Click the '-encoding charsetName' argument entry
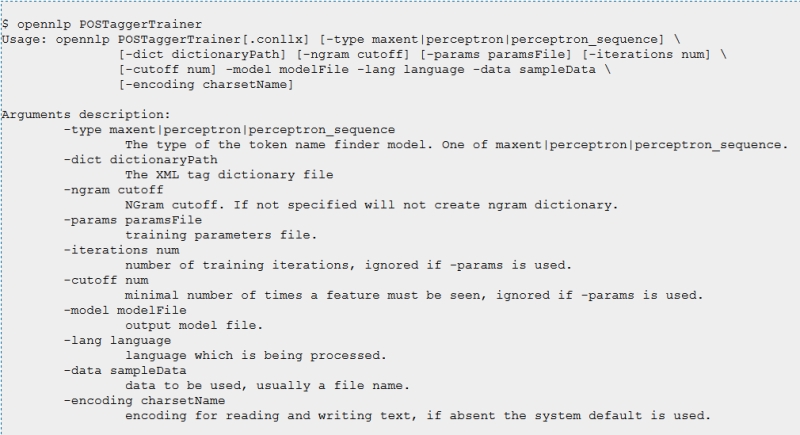Screen dimensions: 800x435 click(x=144, y=400)
